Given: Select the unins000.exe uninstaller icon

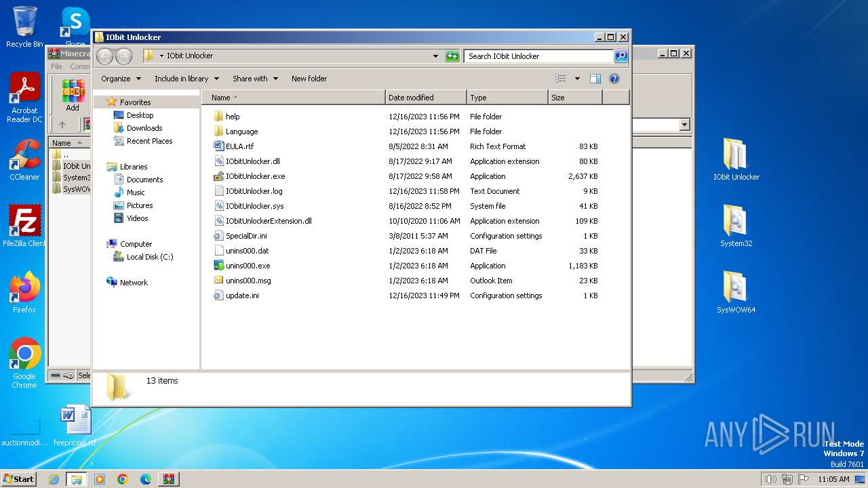Looking at the screenshot, I should [x=218, y=266].
